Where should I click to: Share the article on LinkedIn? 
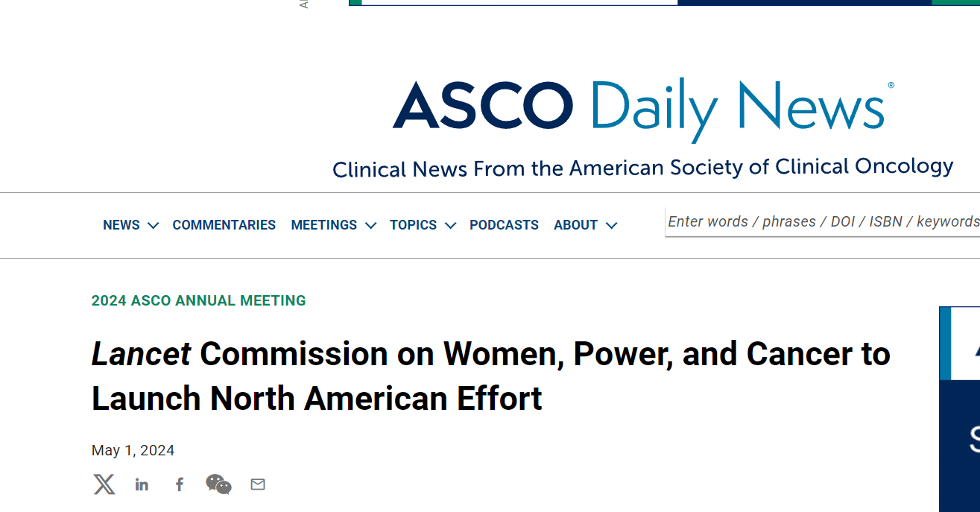coord(142,485)
